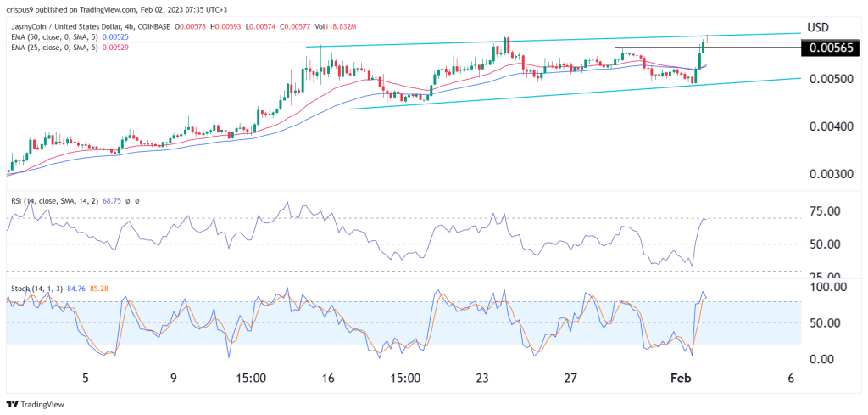Screen dimensions: 868x415
Task: Click the date label 23 on time axis
Action: tap(482, 378)
